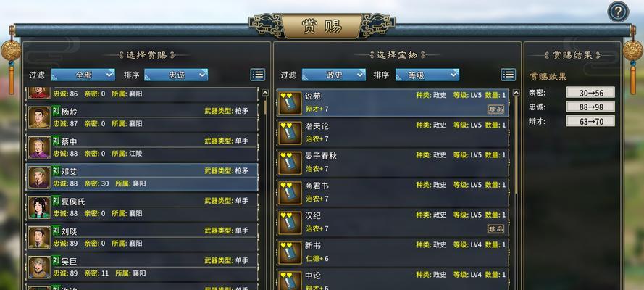Viewport: 644px width, 290px height.
Task: Click the treasure list scroll-up arrow
Action: [x=517, y=93]
